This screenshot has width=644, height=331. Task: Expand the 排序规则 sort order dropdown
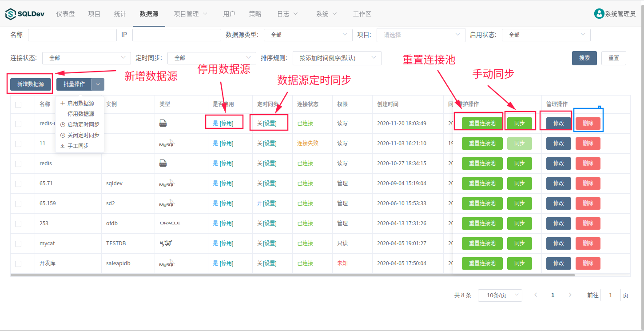337,58
